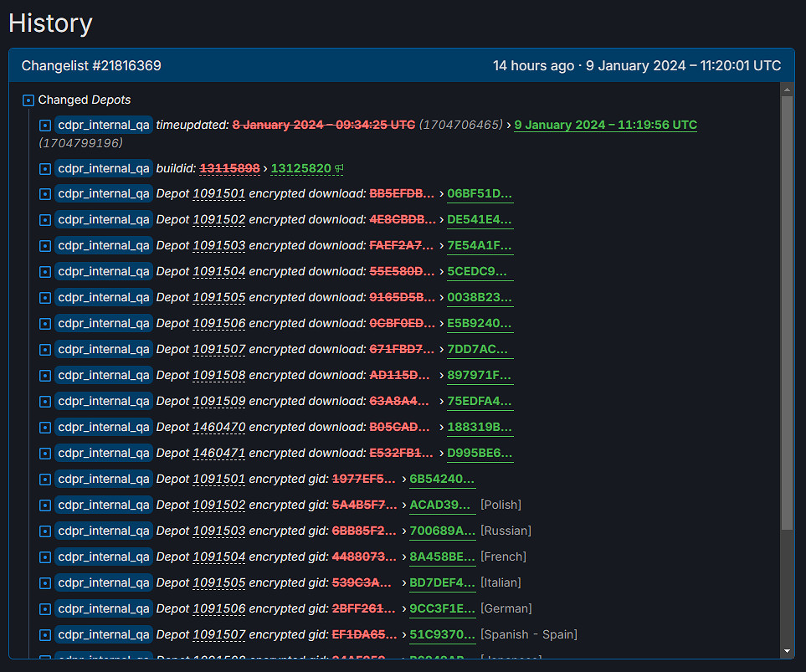
Task: Click the bullet icon on the buildid row
Action: 45,169
